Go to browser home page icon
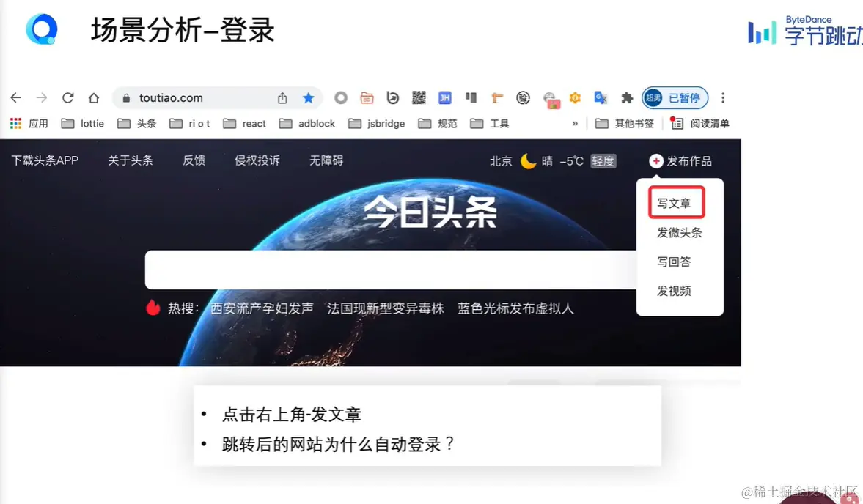The image size is (863, 504). click(x=94, y=98)
